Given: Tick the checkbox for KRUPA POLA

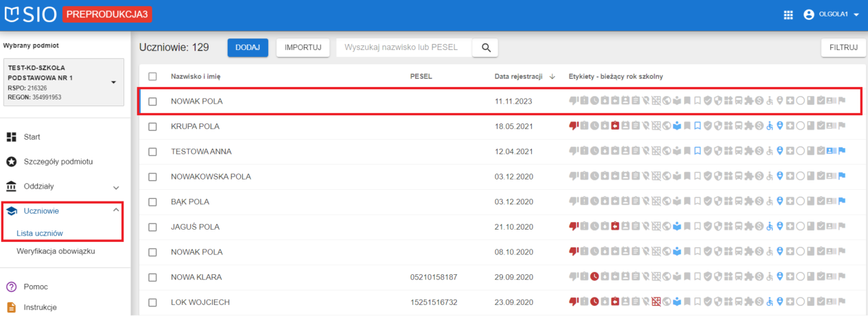Looking at the screenshot, I should click(153, 126).
